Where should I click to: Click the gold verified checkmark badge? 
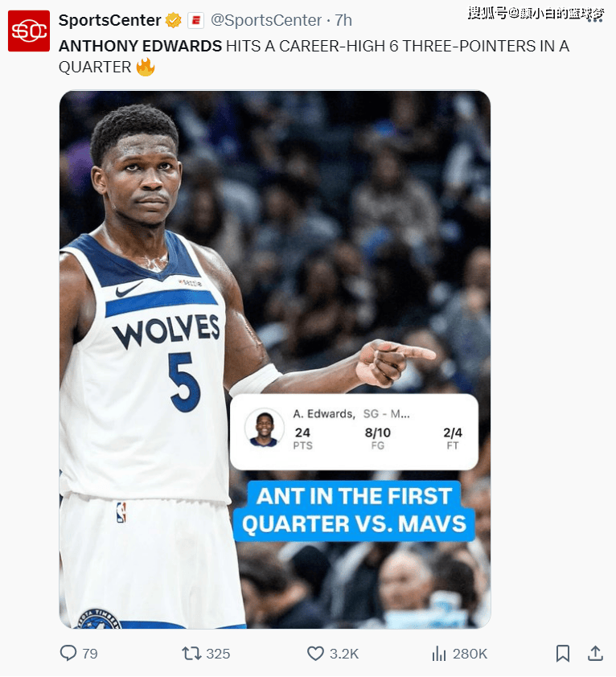(x=174, y=20)
